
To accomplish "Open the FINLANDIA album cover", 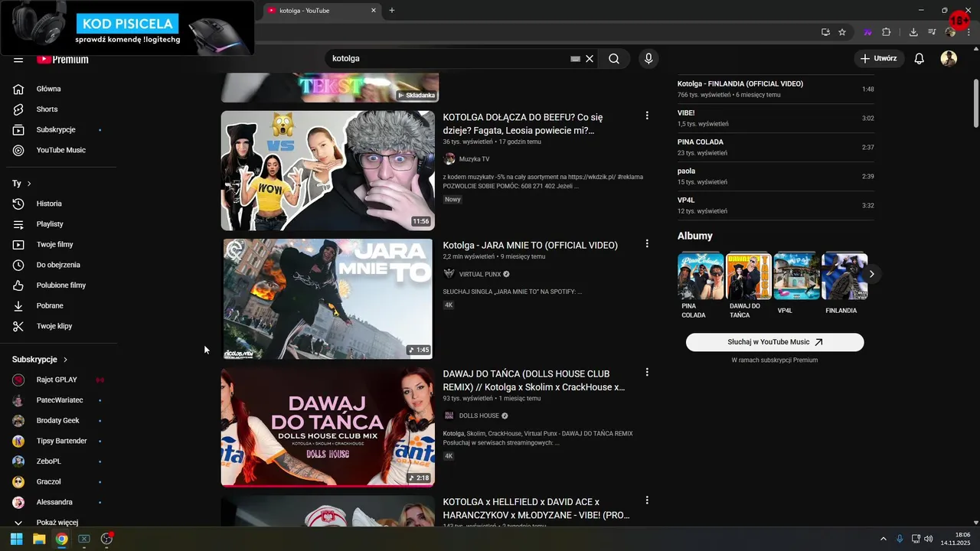I will (844, 276).
